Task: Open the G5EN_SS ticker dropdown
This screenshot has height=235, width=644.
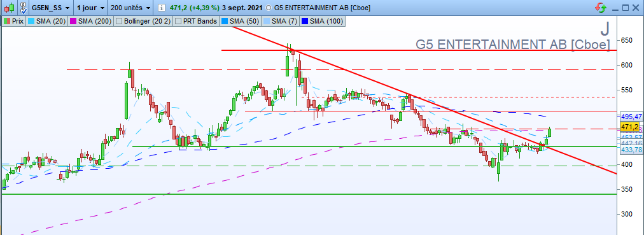Action: 51,8
